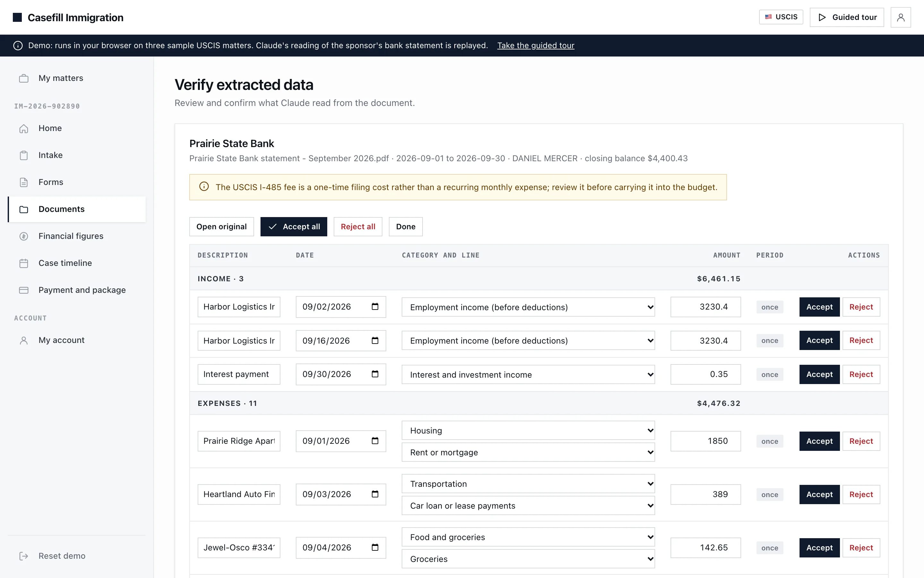The width and height of the screenshot is (924, 578).
Task: Open the Forms section
Action: [x=77, y=182]
